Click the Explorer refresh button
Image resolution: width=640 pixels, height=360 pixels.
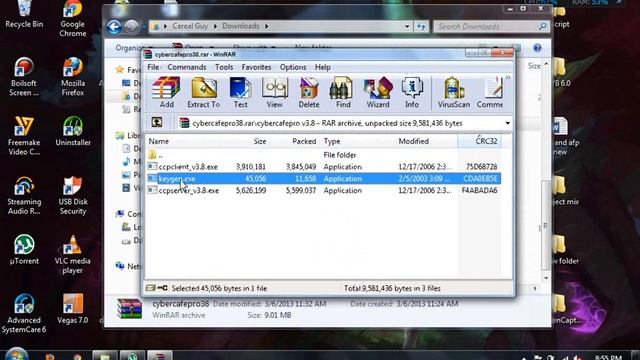(x=421, y=27)
